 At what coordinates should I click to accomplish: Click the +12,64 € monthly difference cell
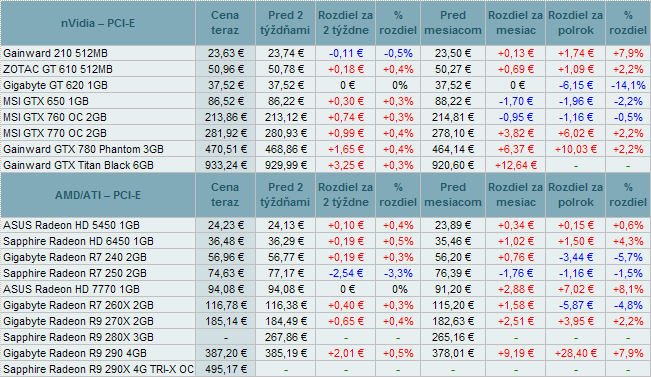coord(515,165)
